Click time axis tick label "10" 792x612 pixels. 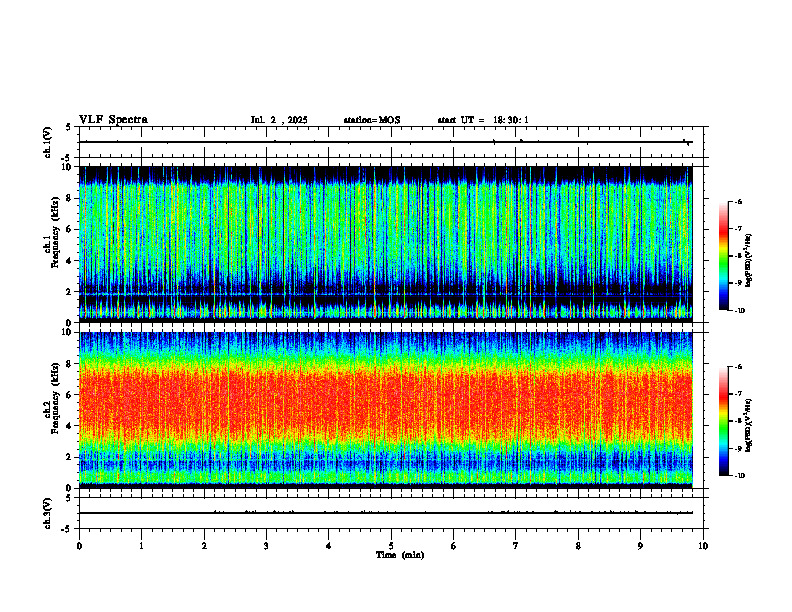703,546
